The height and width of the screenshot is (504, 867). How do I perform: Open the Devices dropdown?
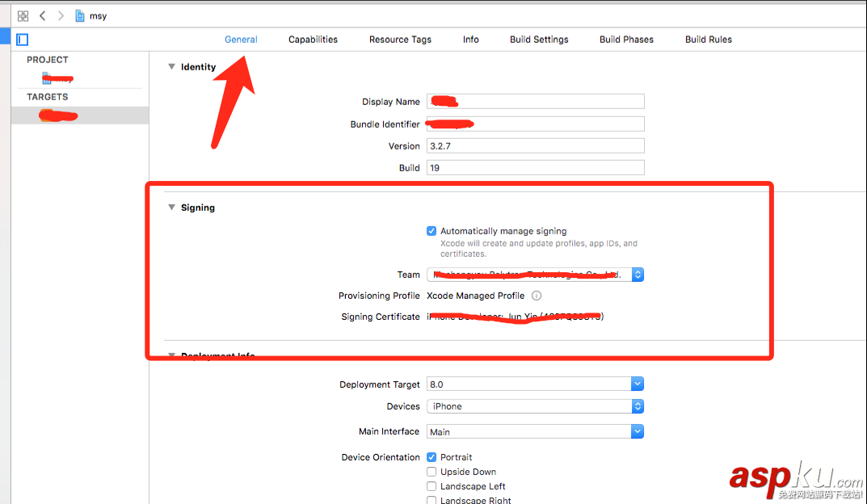535,406
